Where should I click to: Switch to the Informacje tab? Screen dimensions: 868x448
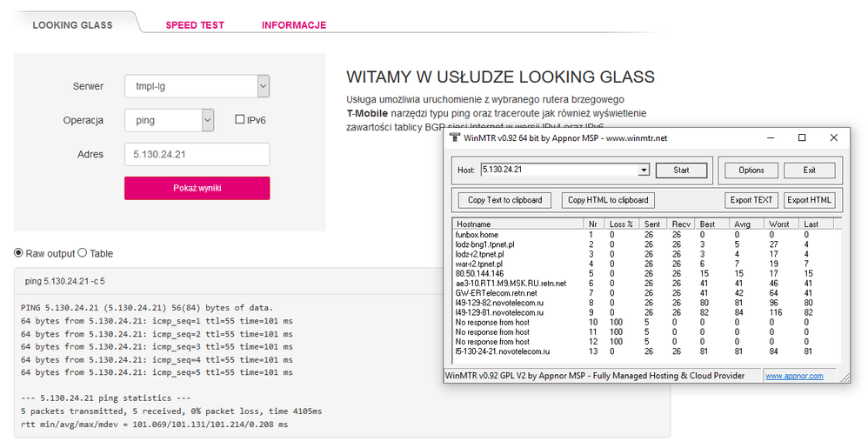[294, 25]
